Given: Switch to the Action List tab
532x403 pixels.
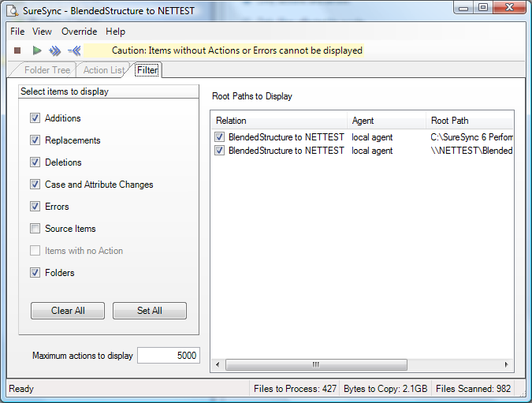Looking at the screenshot, I should (104, 70).
